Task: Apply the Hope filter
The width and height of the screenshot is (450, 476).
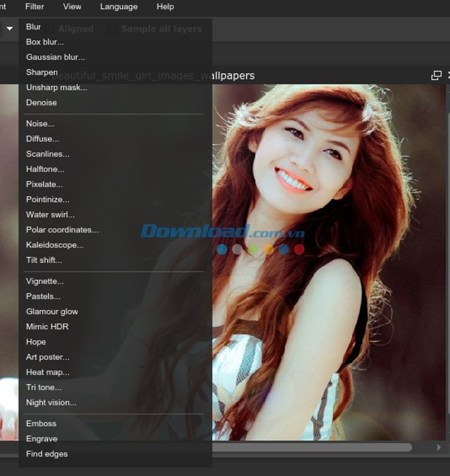Action: [x=36, y=342]
